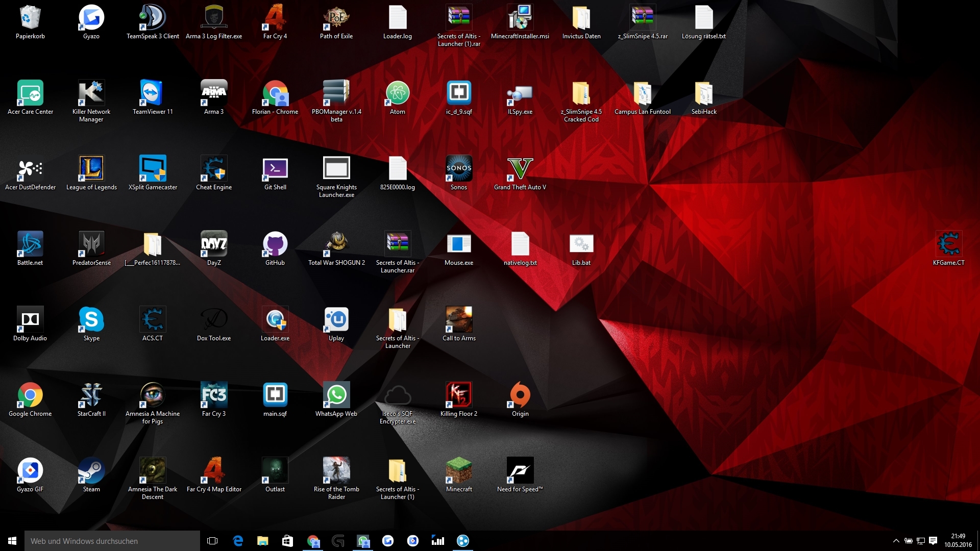The width and height of the screenshot is (980, 551).
Task: Open the Windows Start menu
Action: [12, 541]
